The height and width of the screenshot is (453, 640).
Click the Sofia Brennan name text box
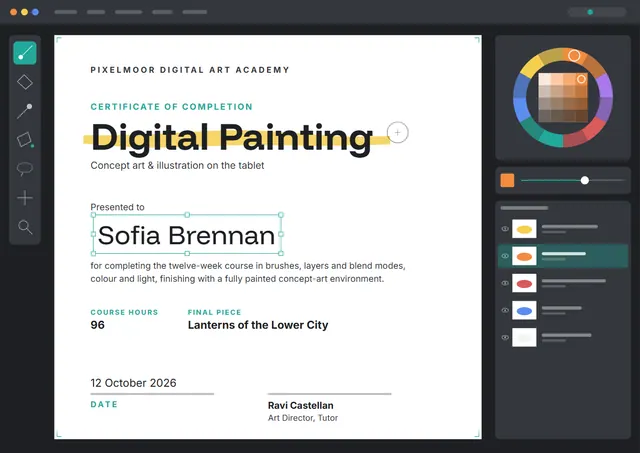(x=187, y=234)
